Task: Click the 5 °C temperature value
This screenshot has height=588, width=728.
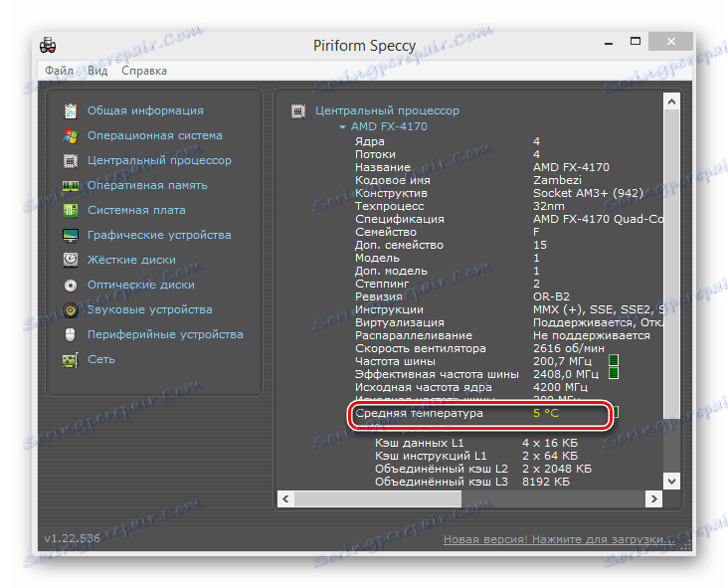Action: click(x=546, y=413)
